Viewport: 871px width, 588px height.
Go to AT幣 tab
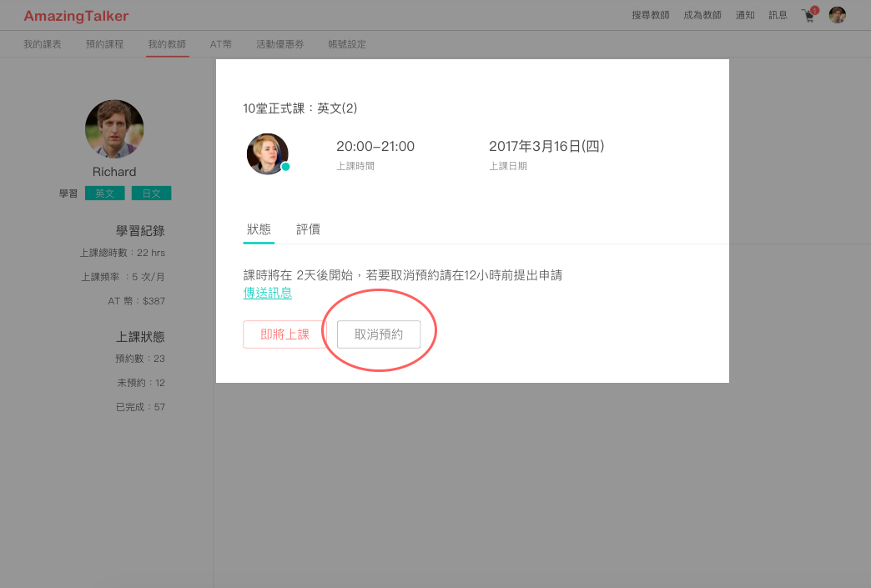tap(220, 44)
